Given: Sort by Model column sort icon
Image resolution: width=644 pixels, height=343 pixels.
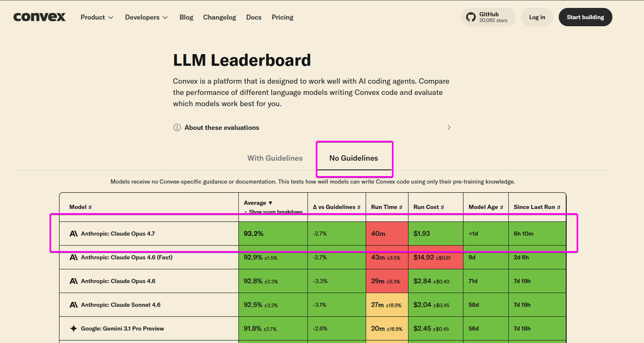Looking at the screenshot, I should 90,207.
